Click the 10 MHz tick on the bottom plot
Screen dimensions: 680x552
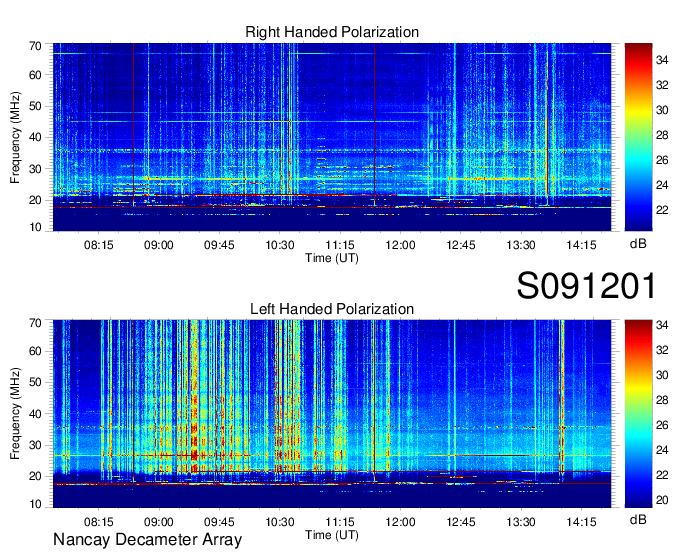click(x=35, y=504)
